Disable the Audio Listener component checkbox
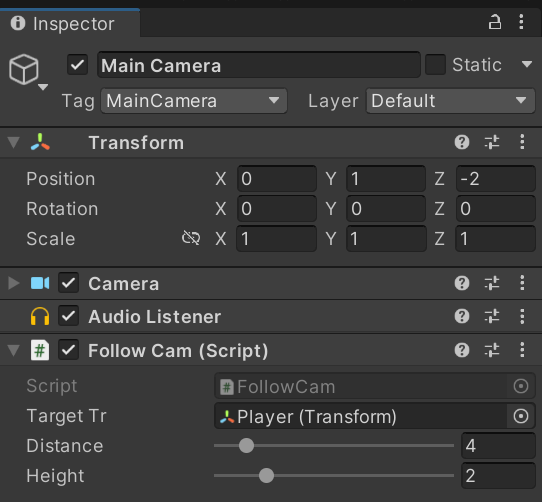 click(x=68, y=316)
